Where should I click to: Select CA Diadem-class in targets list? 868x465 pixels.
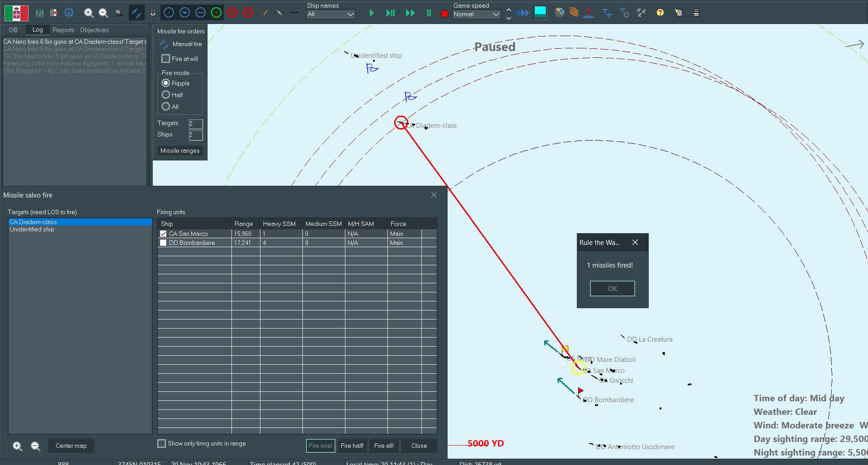tap(80, 222)
